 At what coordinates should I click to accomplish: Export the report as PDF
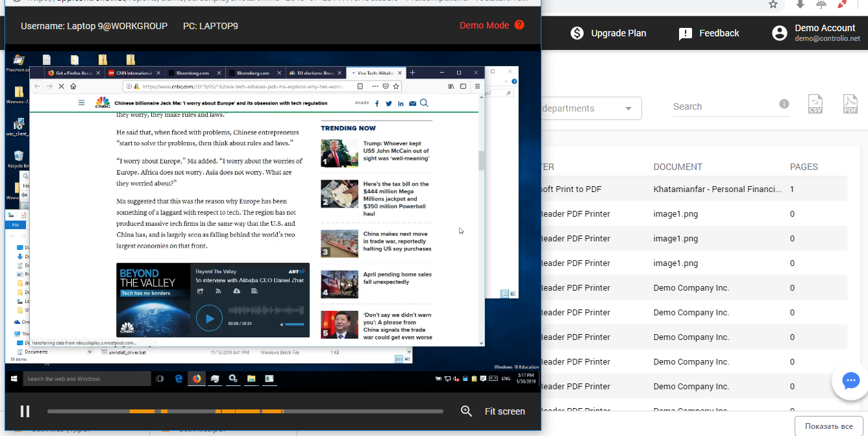(x=850, y=104)
